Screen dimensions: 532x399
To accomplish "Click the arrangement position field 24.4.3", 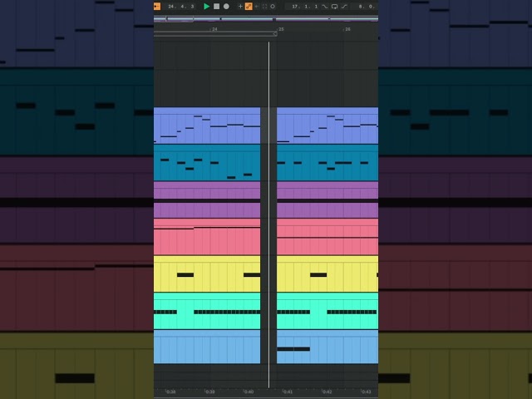I will click(x=181, y=7).
